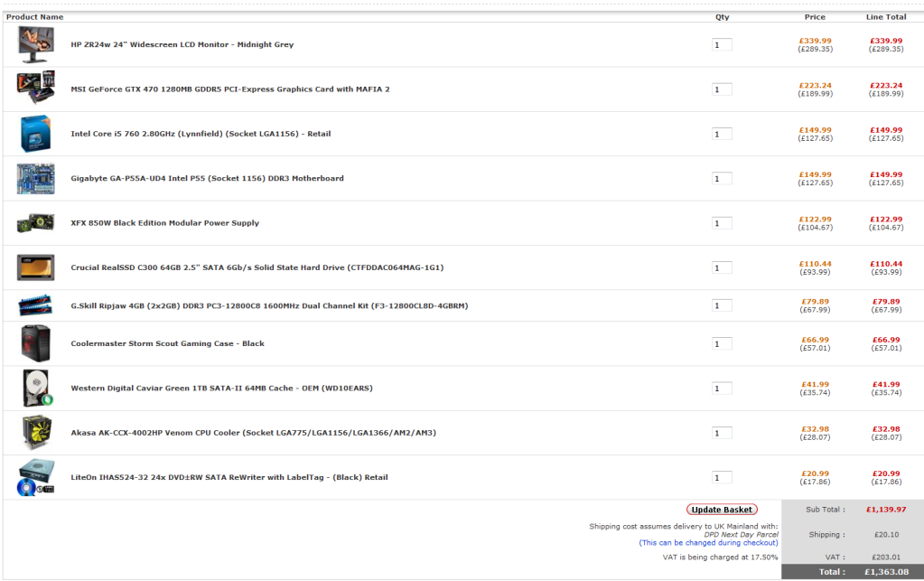The height and width of the screenshot is (581, 924).
Task: Open the LiteOn DVD rewriter thumbnail
Action: click(x=36, y=477)
